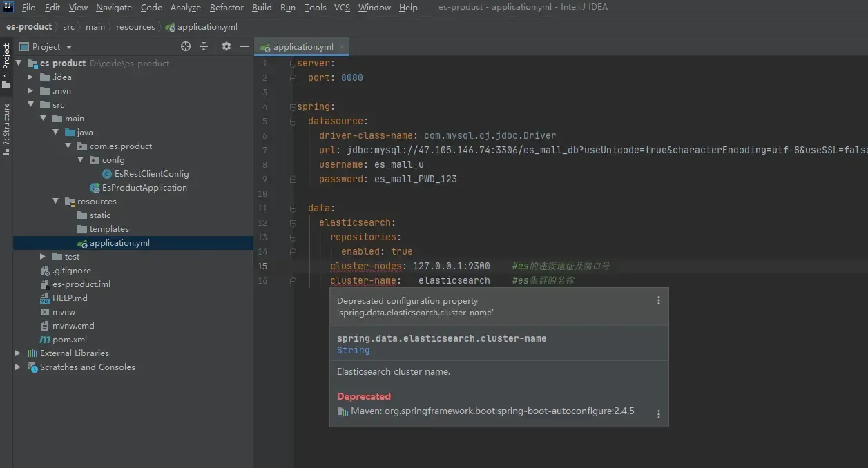Screen dimensions: 868x468
Task: Open the Project view dropdown selector
Action: [68, 47]
